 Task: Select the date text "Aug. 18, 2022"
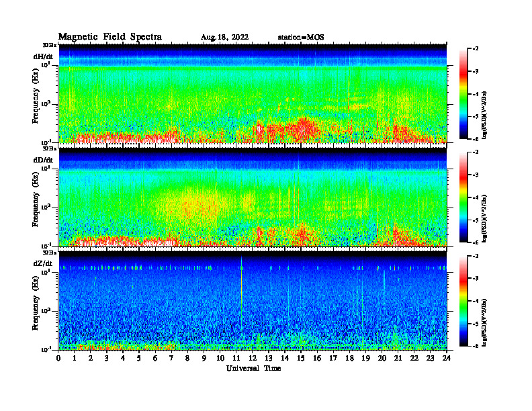click(x=224, y=38)
